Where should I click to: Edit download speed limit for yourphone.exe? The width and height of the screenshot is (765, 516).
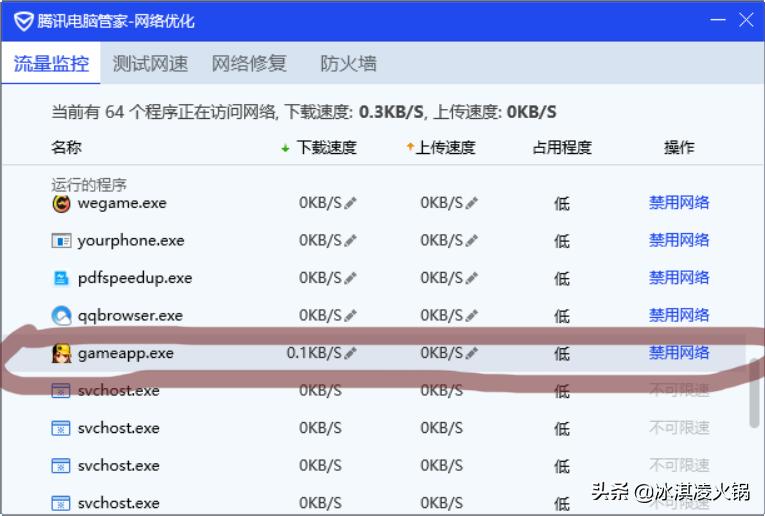(350, 240)
